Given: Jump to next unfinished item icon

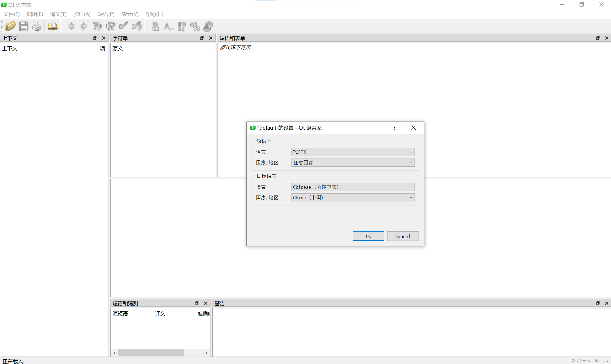Looking at the screenshot, I should (110, 26).
